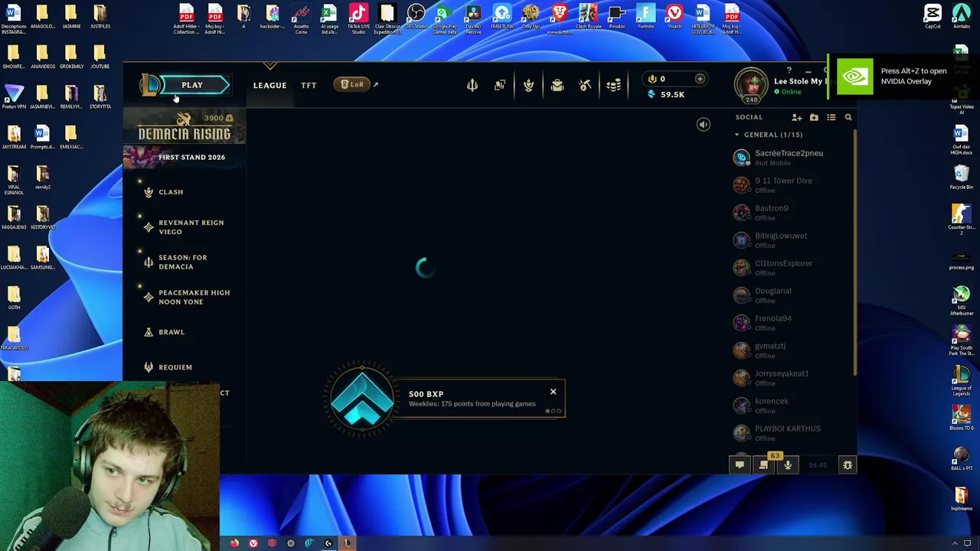
Task: Select the Brawl menu entry
Action: 171,332
